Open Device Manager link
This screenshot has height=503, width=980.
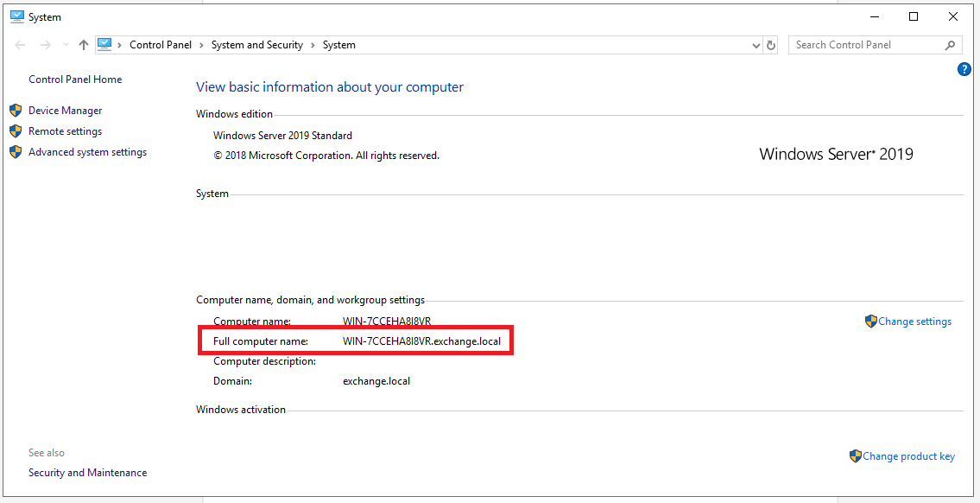65,111
